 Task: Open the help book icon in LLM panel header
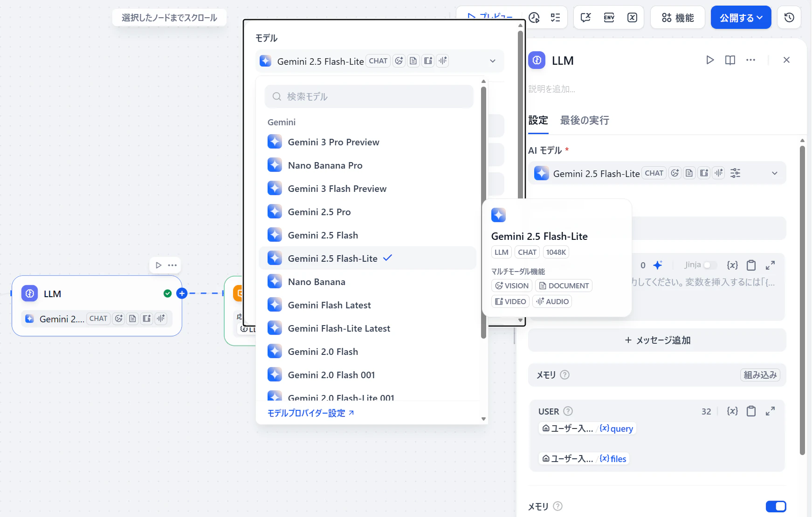(730, 60)
